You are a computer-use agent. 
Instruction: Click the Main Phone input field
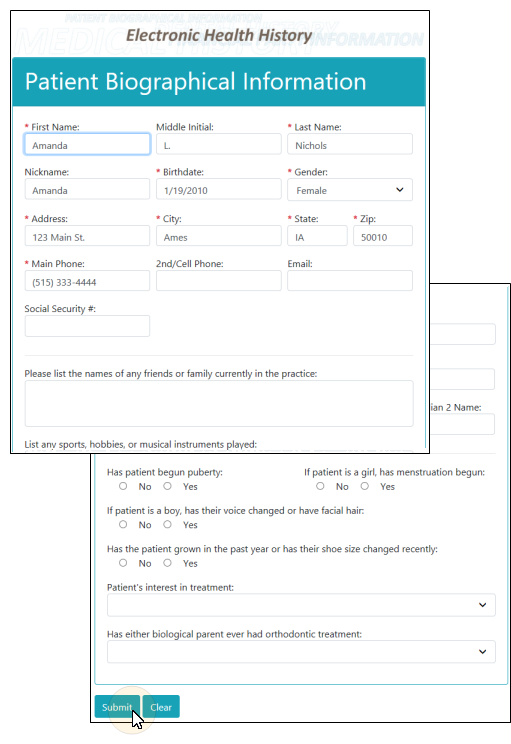coord(87,281)
